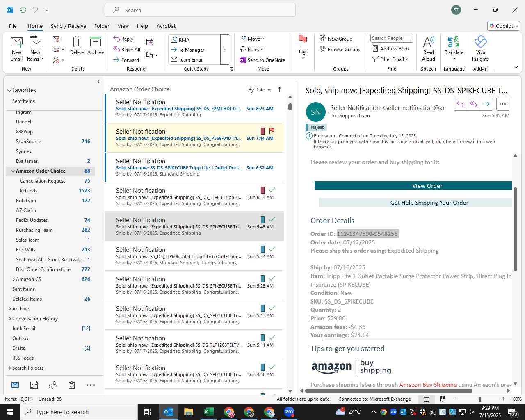Toggle completed check on Sun 6:14 AM message
525x420 pixels.
pos(272,190)
